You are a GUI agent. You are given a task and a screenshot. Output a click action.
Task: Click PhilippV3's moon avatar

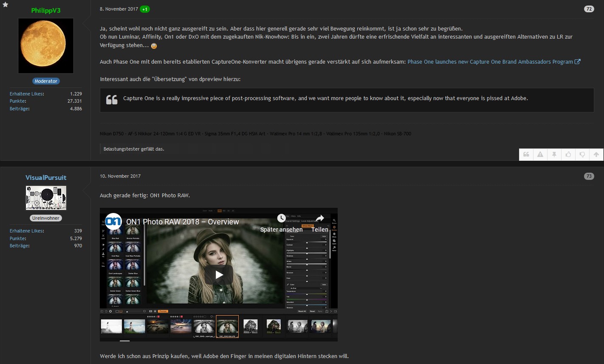pyautogui.click(x=46, y=46)
